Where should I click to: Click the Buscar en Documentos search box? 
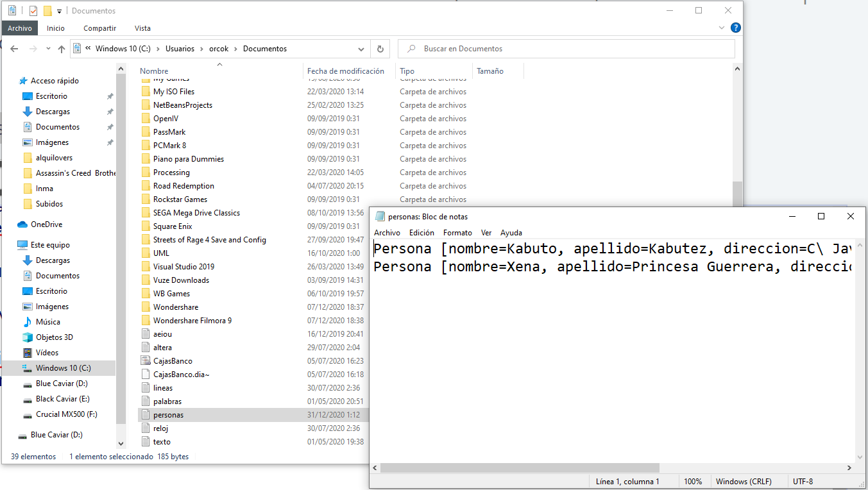tap(566, 49)
